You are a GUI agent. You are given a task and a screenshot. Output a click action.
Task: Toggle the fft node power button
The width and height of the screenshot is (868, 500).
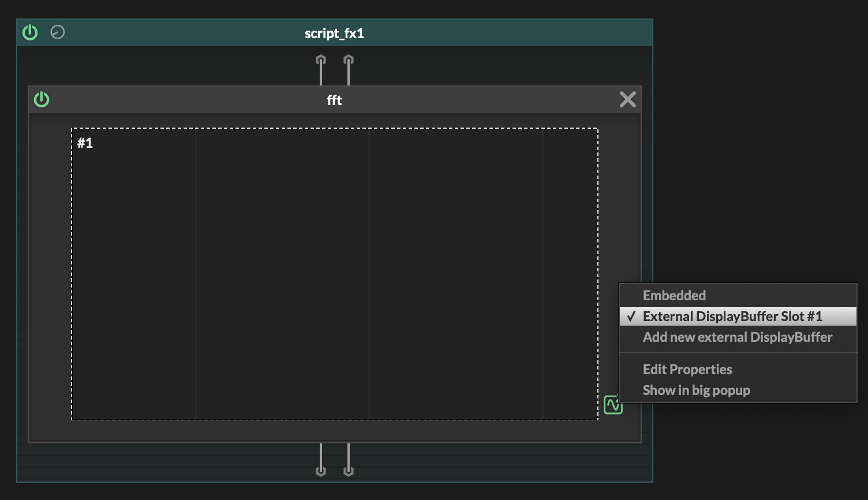pos(42,100)
